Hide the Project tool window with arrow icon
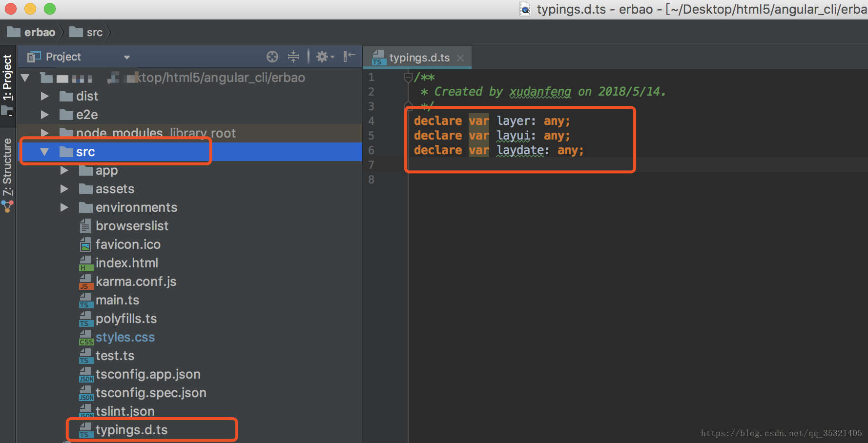Image resolution: width=868 pixels, height=443 pixels. click(x=349, y=57)
